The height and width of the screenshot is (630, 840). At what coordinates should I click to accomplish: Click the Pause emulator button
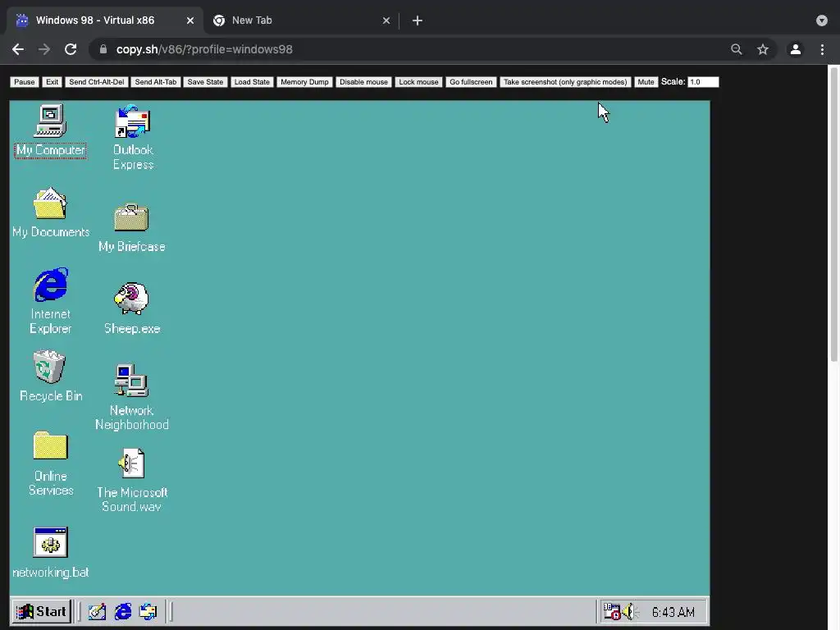(x=24, y=82)
